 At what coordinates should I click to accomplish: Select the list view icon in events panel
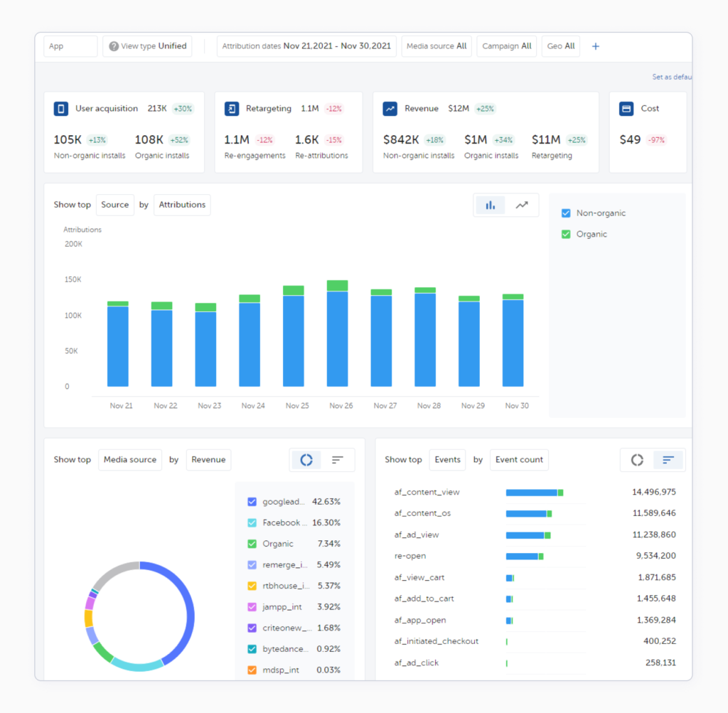[x=669, y=460]
